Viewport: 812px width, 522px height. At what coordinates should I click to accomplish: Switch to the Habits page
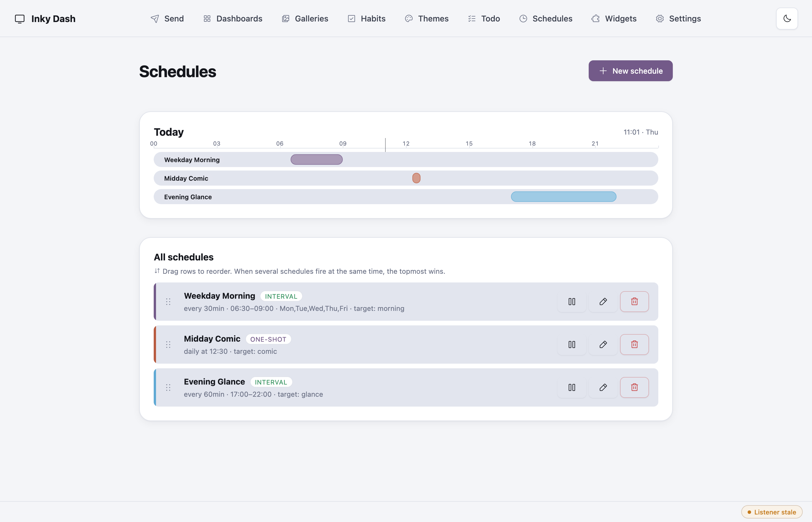pos(367,19)
